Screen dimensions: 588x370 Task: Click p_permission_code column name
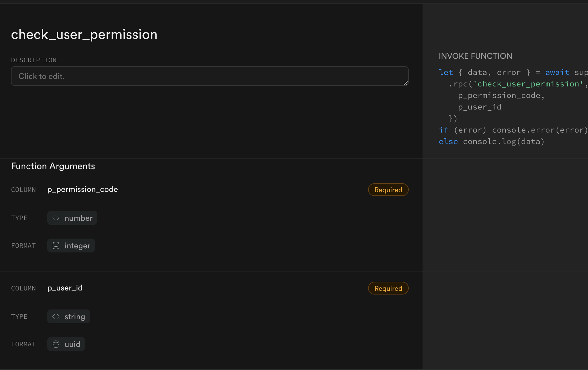point(82,189)
